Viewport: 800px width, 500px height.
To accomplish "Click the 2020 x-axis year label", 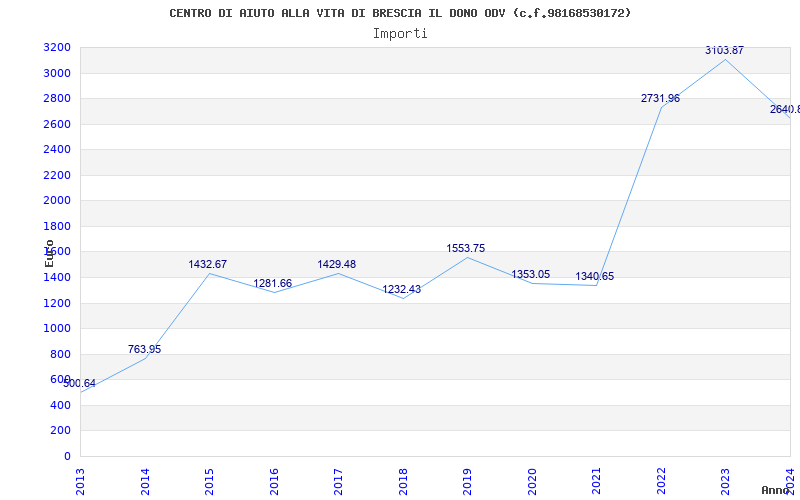I will (532, 481).
